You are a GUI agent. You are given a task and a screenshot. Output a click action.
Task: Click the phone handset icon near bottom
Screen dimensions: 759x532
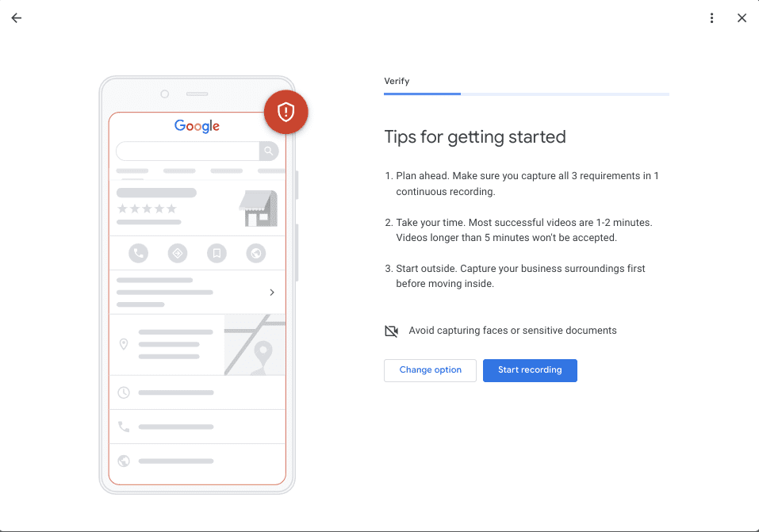pyautogui.click(x=124, y=427)
